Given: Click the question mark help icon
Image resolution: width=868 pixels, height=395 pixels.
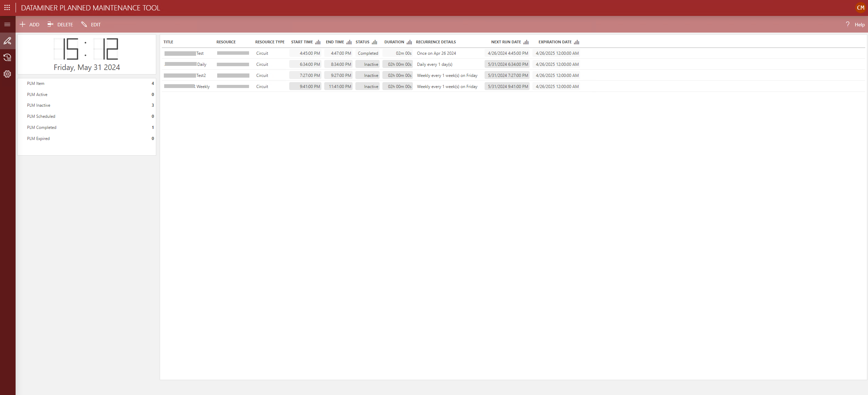Looking at the screenshot, I should (848, 24).
